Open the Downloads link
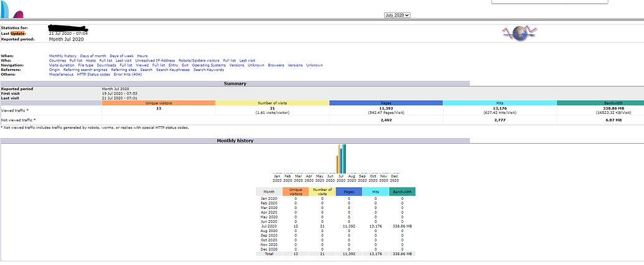Screen dimensions: 644x265 (x=107, y=65)
